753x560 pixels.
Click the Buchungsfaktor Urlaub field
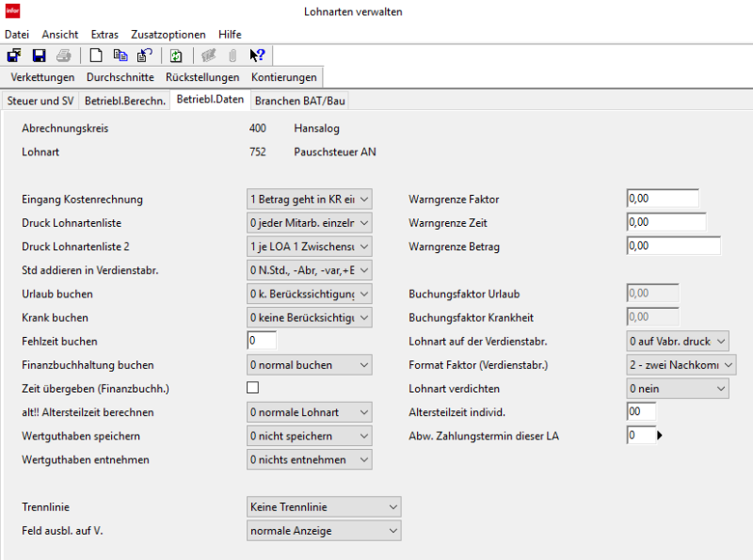pos(652,293)
